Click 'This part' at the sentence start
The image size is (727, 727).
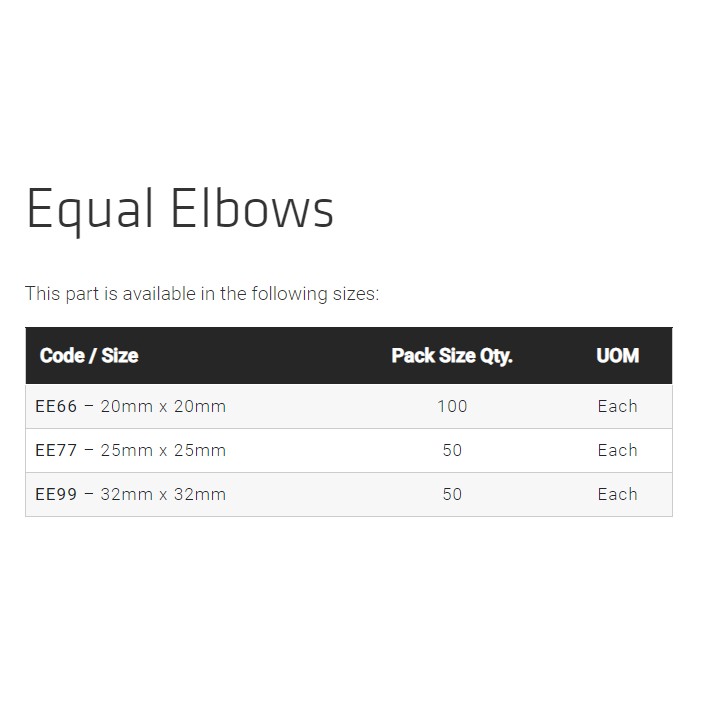pos(62,294)
